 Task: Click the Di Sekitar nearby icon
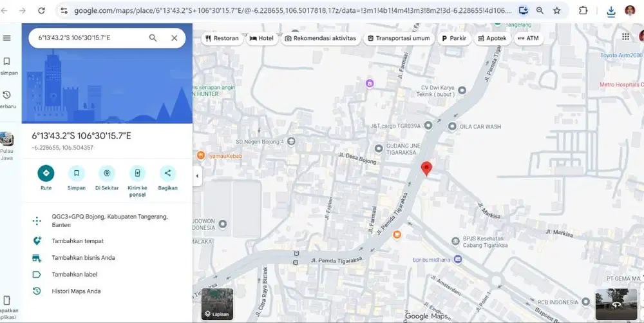(x=107, y=173)
